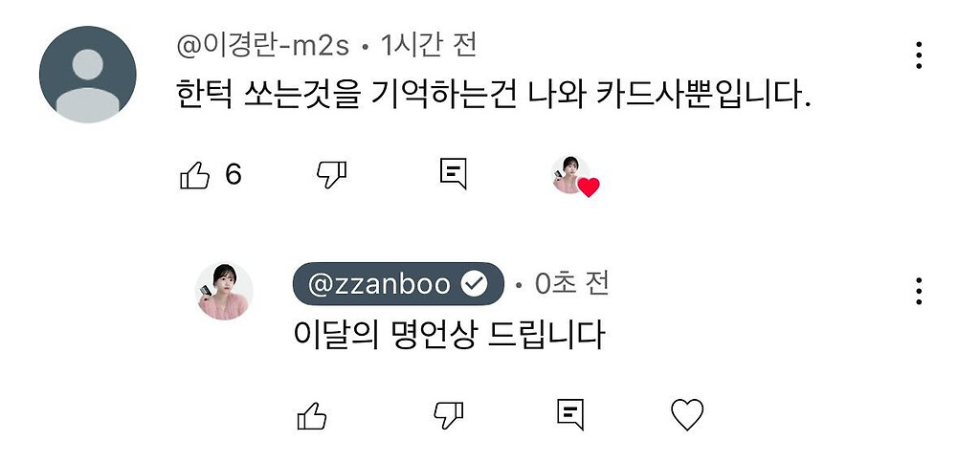Open more options menu for @이경란-m2s comment
Screen dimensions: 980x463
pos(918,55)
